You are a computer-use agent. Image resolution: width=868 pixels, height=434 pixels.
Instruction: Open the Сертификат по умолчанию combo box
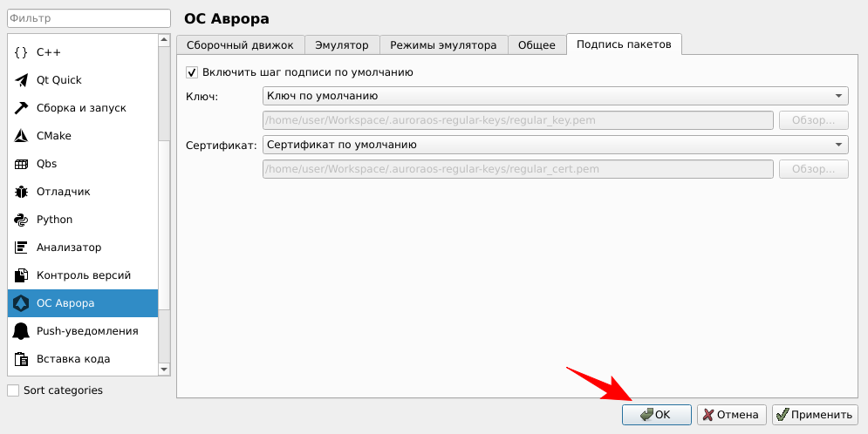pyautogui.click(x=555, y=145)
